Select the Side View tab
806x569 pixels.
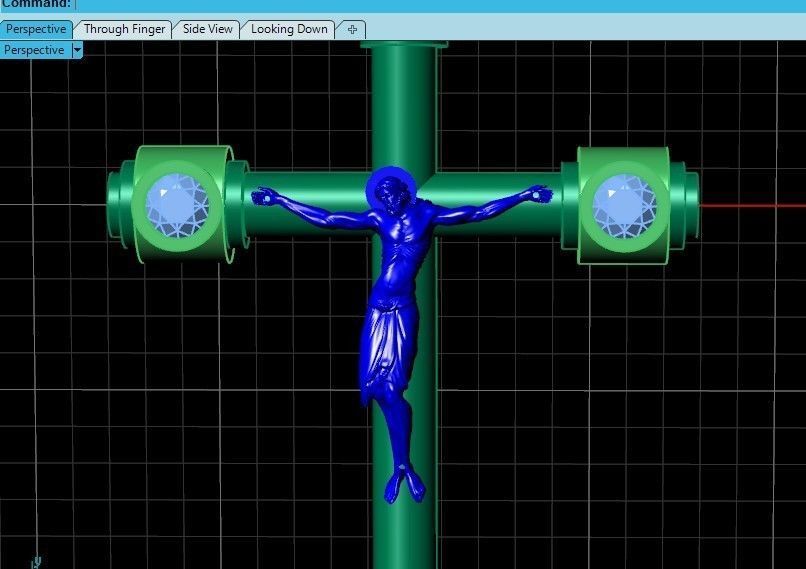[207, 29]
